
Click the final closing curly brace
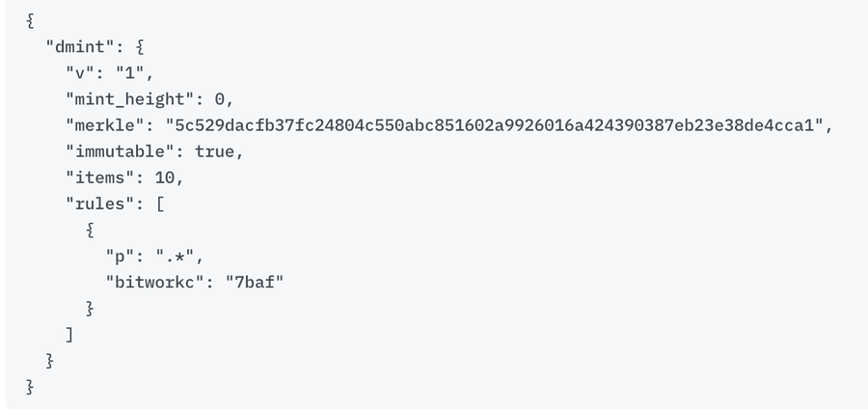(31, 387)
